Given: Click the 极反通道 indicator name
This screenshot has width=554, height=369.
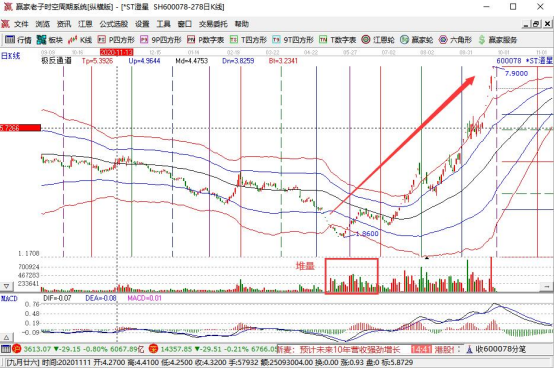Looking at the screenshot, I should click(x=56, y=61).
